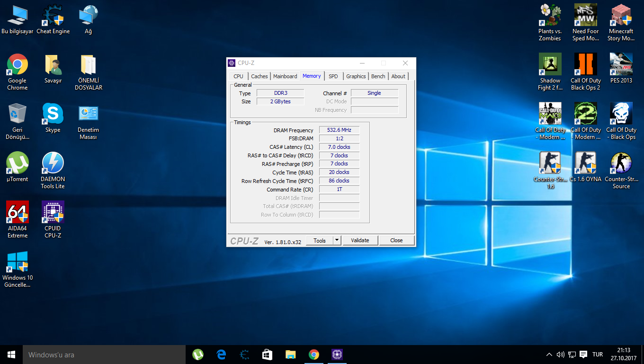Screen dimensions: 644x364
Task: Select the Cs 1.6 OYNA desktop shortcut
Action: tap(586, 167)
